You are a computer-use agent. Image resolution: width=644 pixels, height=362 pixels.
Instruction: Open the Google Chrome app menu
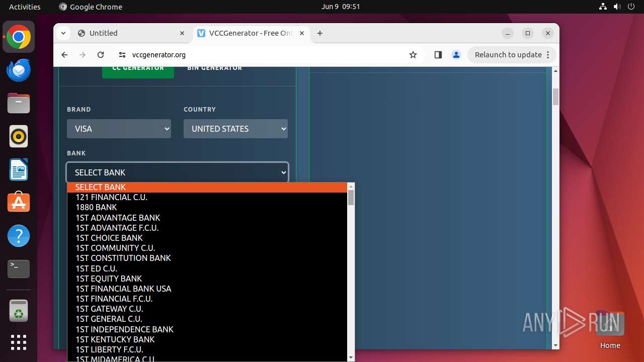(91, 7)
